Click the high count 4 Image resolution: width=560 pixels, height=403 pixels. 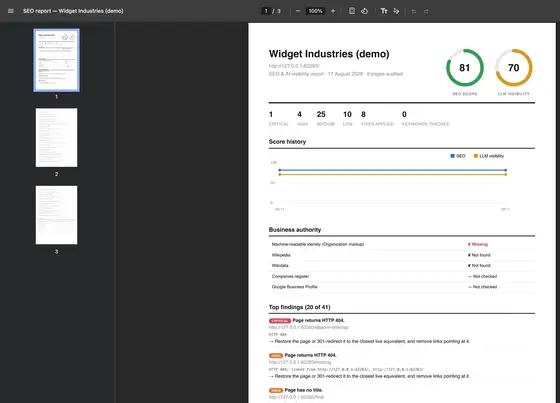299,114
